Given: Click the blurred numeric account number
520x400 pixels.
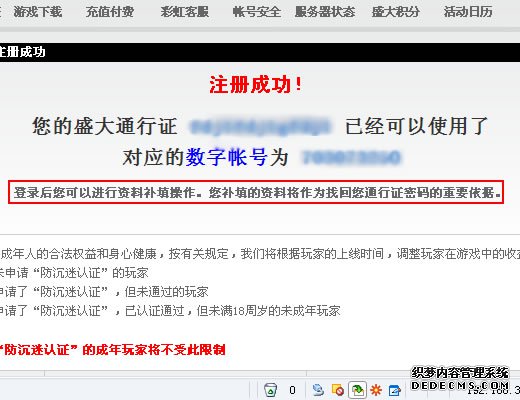Looking at the screenshot, I should pos(351,157).
